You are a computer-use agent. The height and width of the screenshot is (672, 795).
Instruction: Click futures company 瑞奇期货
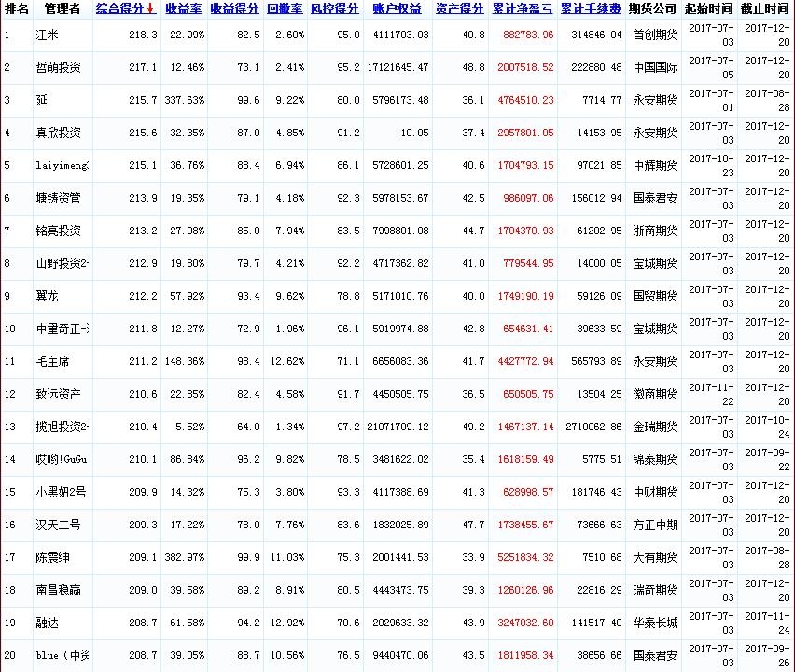655,591
